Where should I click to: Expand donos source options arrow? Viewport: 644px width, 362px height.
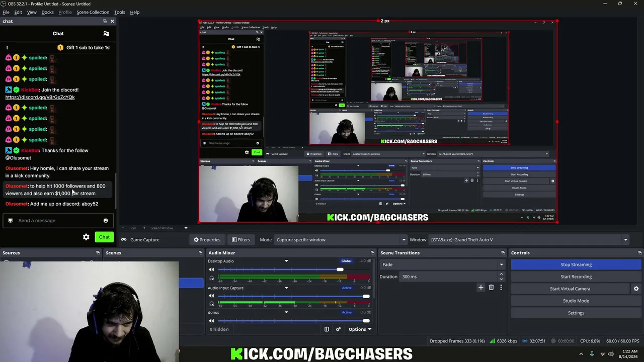click(286, 312)
